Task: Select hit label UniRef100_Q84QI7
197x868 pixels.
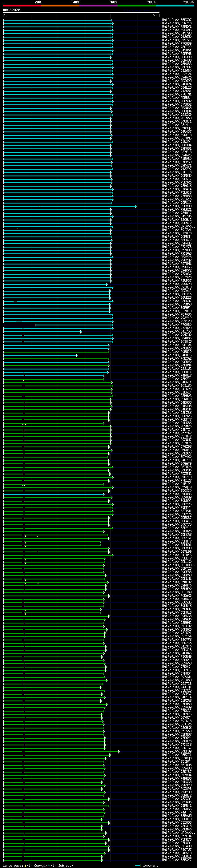Action: click(177, 213)
